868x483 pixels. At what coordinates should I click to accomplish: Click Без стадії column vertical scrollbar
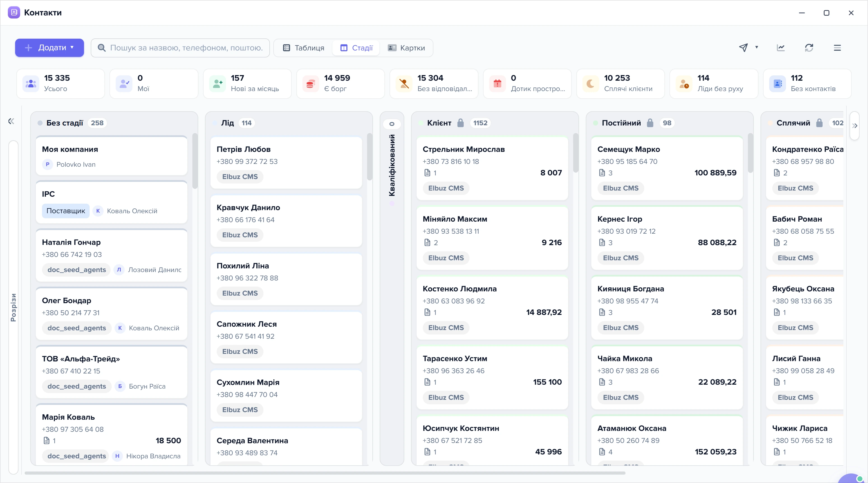195,161
